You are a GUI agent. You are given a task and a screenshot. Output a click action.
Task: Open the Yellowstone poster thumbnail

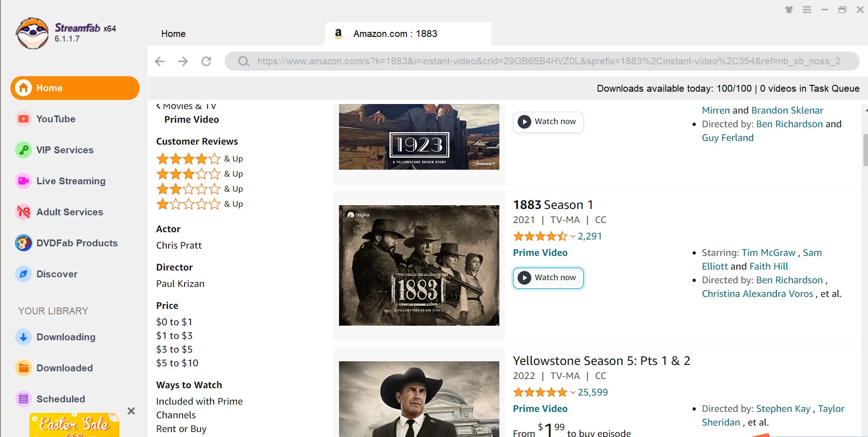[419, 399]
